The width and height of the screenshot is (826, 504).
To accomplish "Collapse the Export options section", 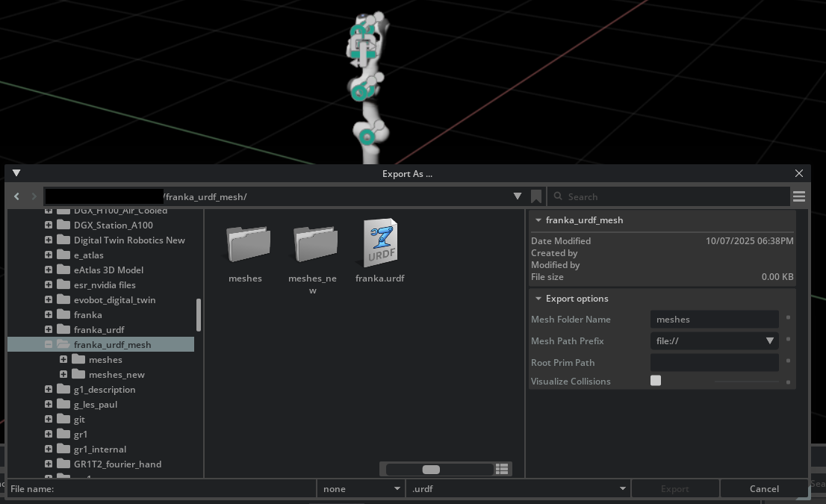I will (538, 298).
